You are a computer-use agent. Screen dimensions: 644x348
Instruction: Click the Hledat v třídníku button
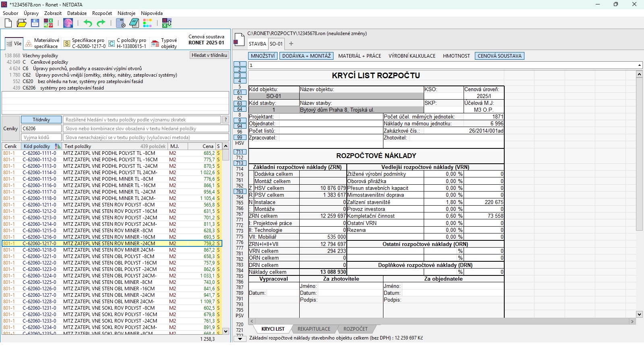209,55
